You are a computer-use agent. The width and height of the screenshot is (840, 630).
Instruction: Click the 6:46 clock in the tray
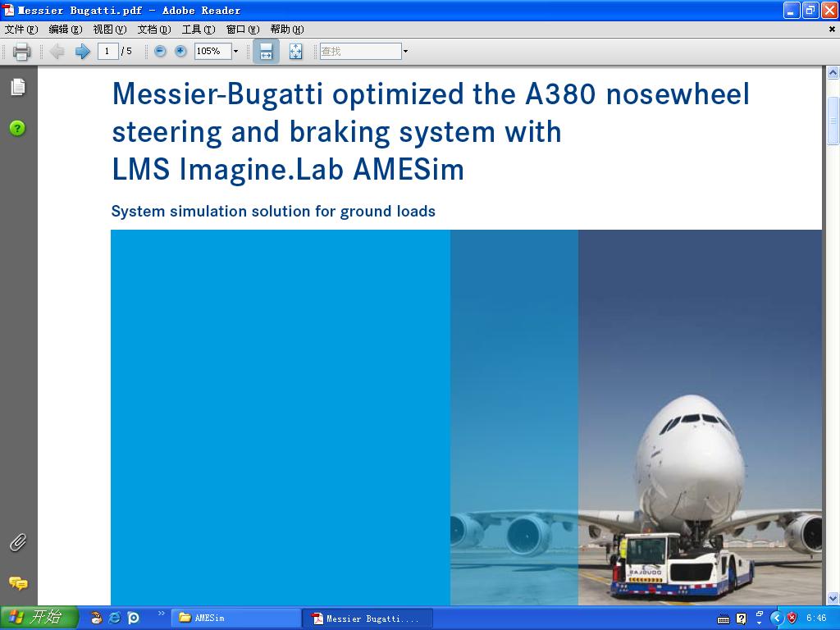coord(816,619)
